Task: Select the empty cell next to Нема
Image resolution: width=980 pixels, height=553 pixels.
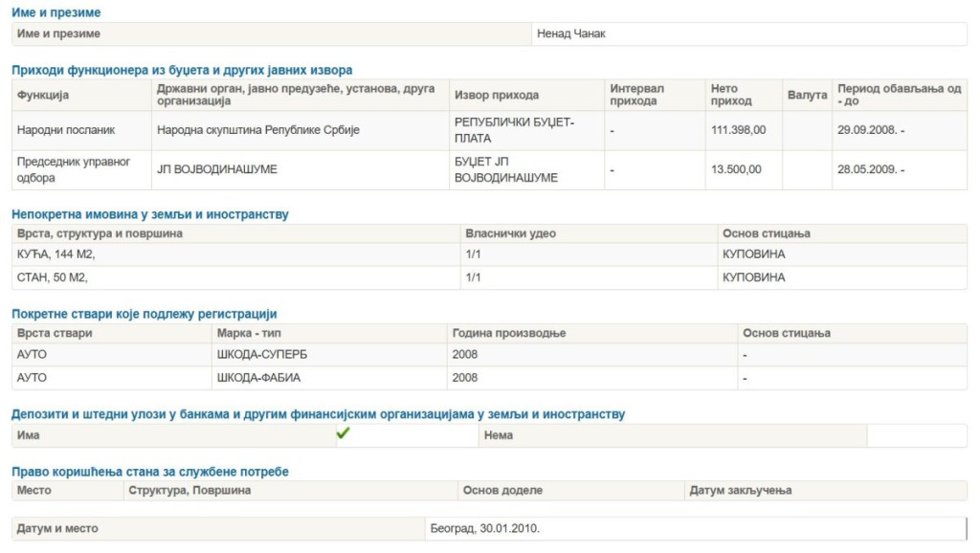Action: point(916,435)
